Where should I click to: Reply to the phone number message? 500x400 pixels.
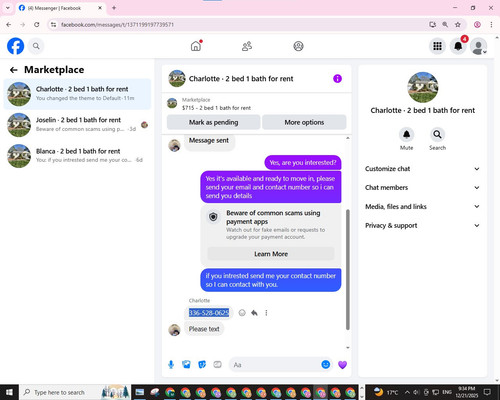pos(254,313)
